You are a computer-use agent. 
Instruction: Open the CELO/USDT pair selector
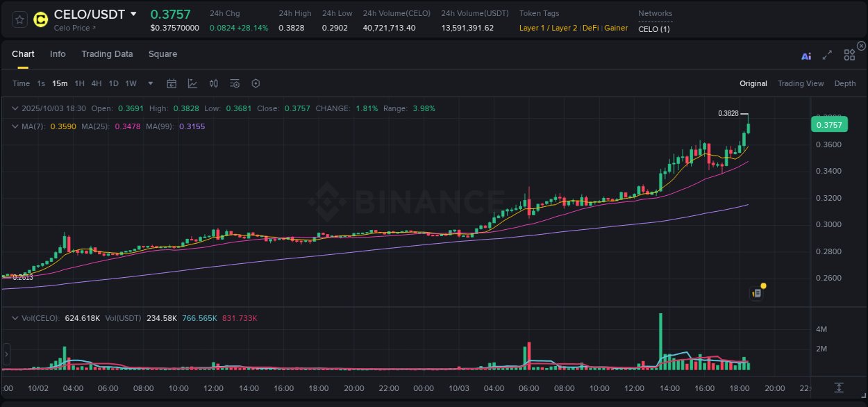(89, 13)
